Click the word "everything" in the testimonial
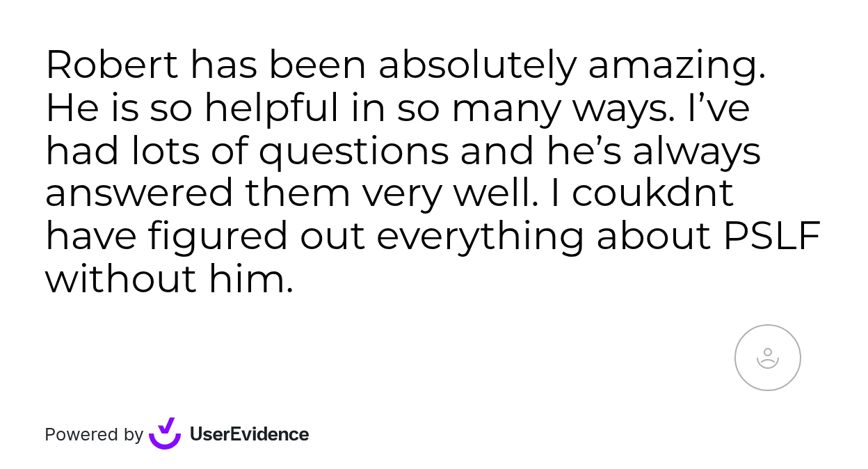 coord(480,236)
